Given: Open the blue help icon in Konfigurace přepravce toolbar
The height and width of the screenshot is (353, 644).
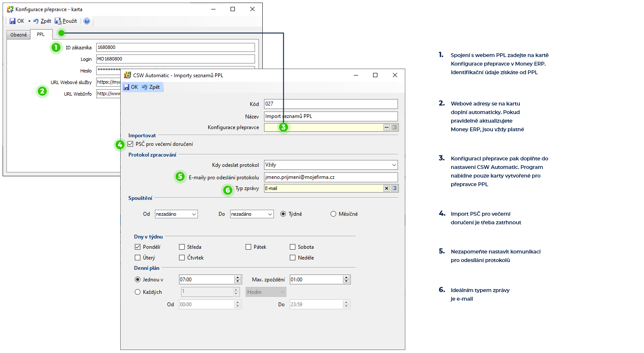Looking at the screenshot, I should [x=87, y=21].
